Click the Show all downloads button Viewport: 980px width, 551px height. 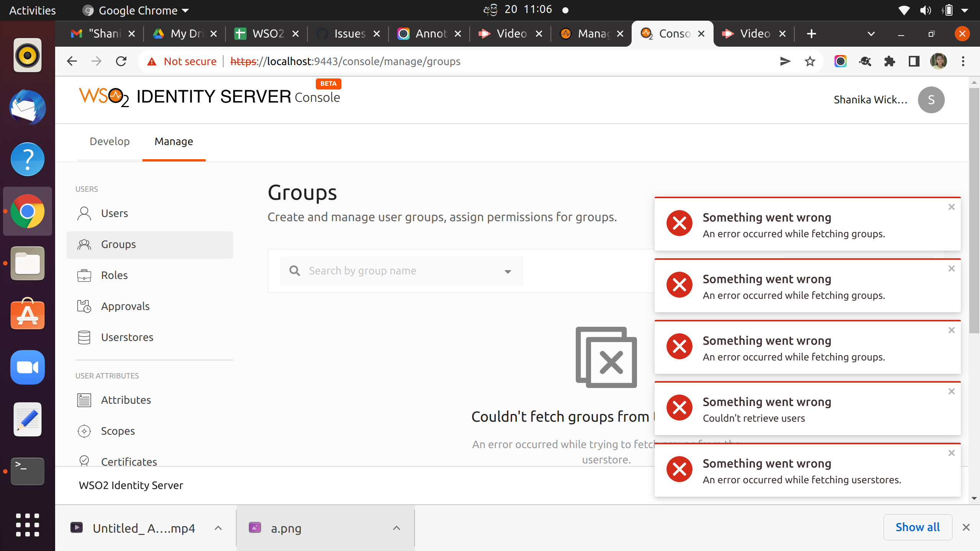(x=918, y=527)
